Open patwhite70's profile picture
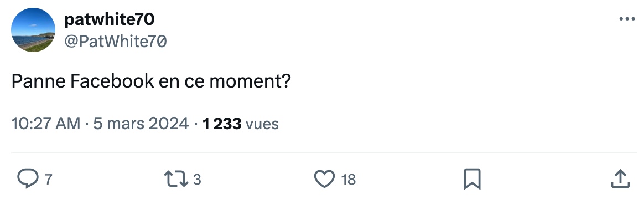Viewport: 644px width, 204px height. pyautogui.click(x=33, y=30)
